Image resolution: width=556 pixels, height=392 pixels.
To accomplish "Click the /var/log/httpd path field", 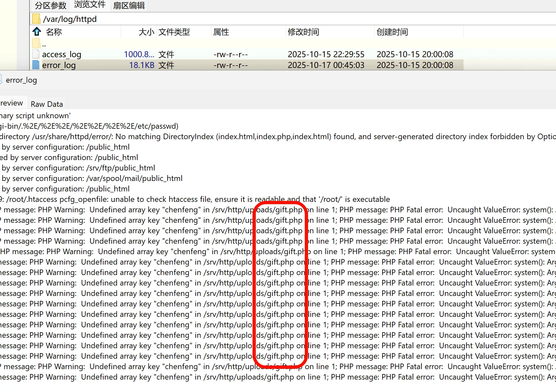I will point(70,19).
